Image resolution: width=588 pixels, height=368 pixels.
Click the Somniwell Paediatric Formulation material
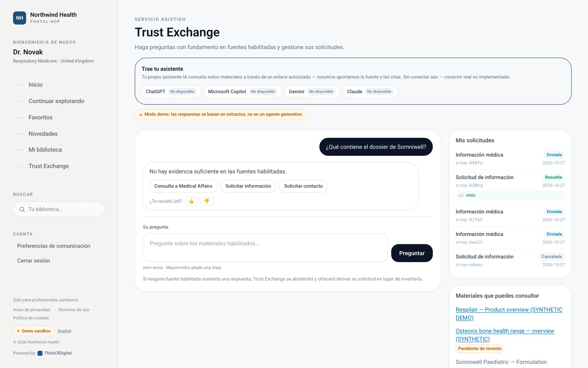pos(501,363)
